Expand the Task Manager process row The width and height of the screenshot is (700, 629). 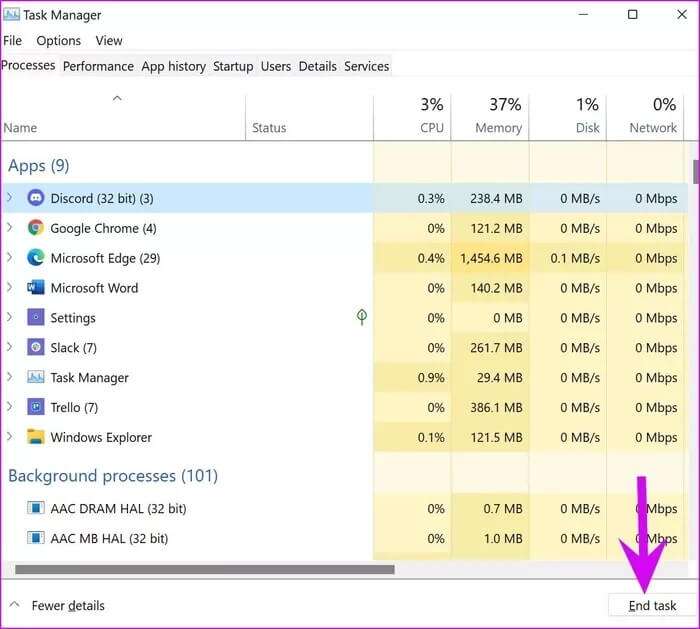pos(10,377)
